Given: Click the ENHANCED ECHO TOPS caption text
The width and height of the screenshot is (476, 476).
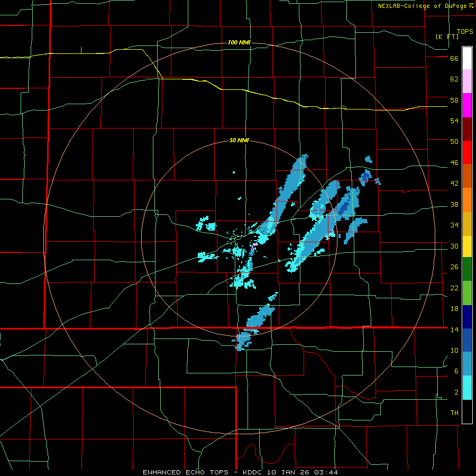Looking at the screenshot, I should point(186,472).
